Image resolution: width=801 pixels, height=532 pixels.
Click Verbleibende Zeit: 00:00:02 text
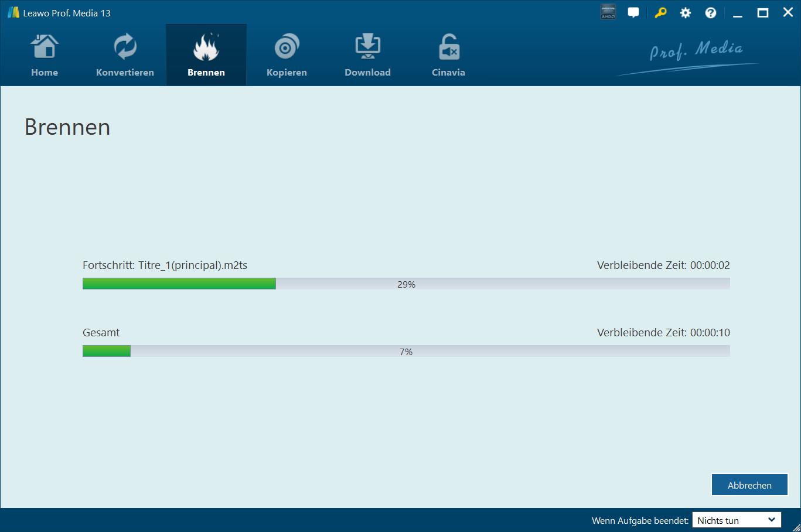tap(663, 265)
